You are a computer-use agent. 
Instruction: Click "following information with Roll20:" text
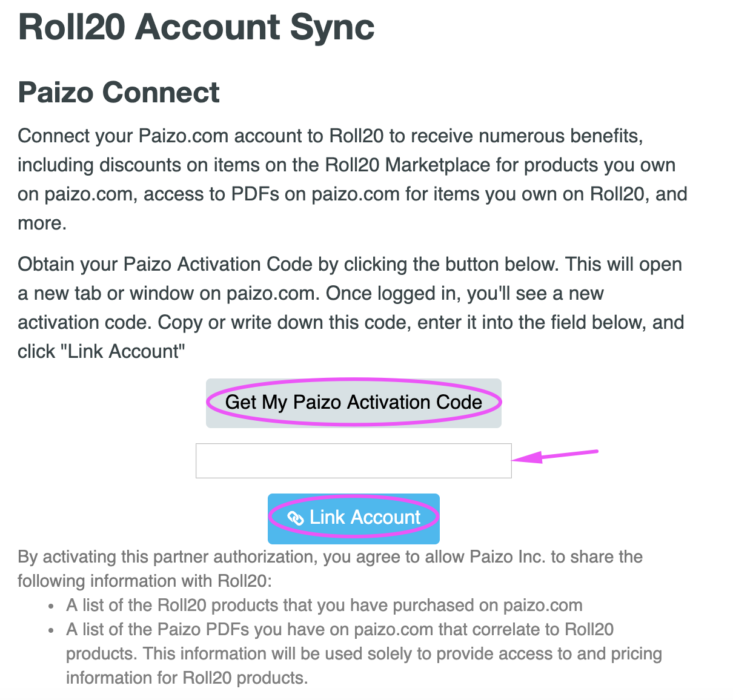pos(144,581)
